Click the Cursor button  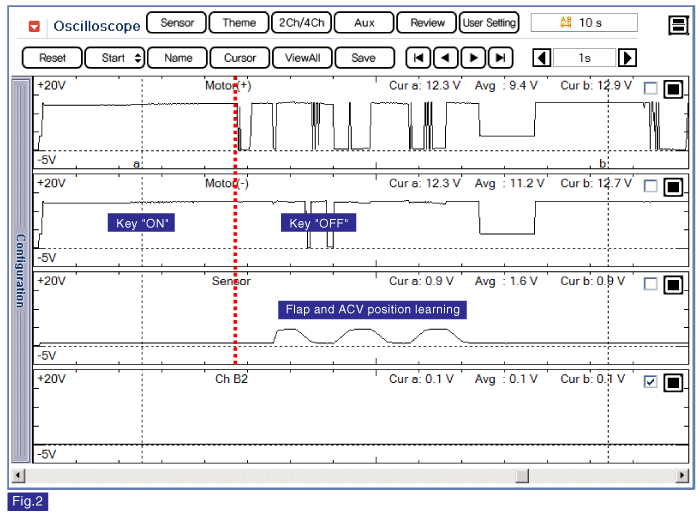coord(240,58)
